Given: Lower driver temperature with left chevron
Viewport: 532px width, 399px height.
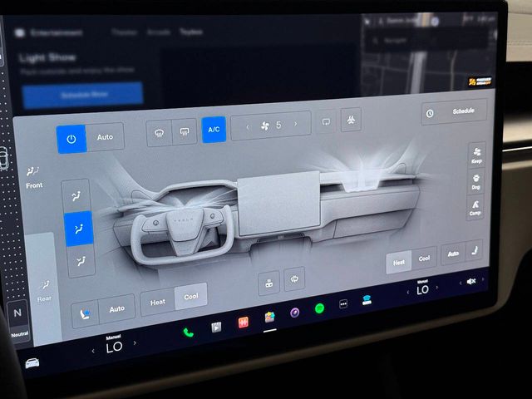Looking at the screenshot, I should pyautogui.click(x=93, y=351).
